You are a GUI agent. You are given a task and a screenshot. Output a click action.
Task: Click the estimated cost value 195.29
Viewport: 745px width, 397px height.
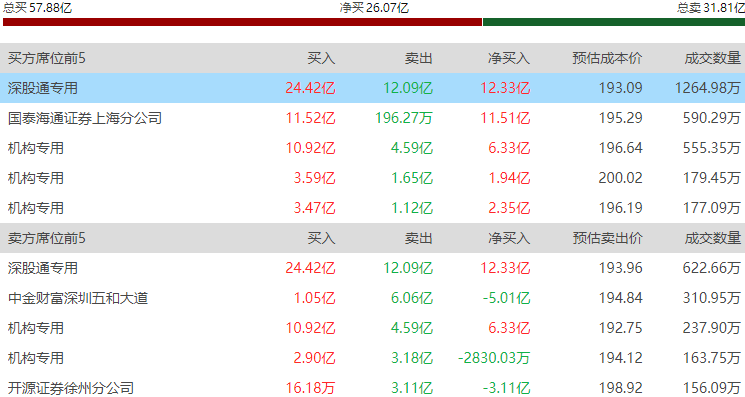coord(621,118)
